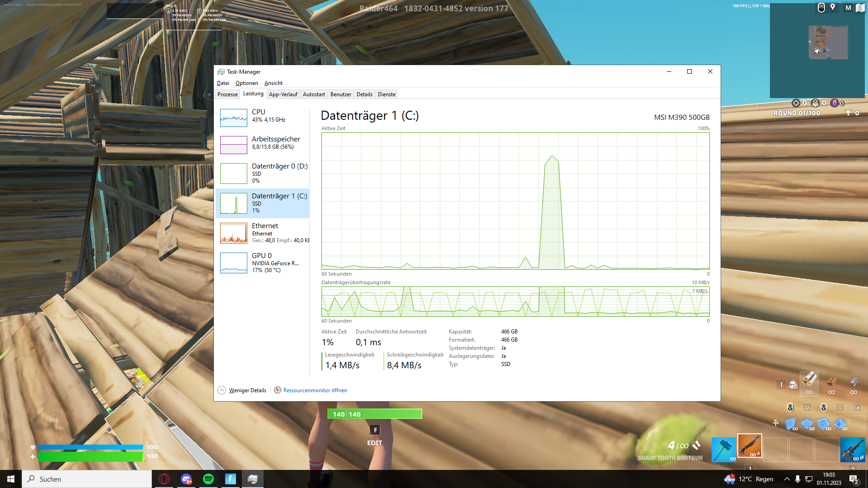
Task: Click the Fortnite taskbar icon
Action: (231, 479)
